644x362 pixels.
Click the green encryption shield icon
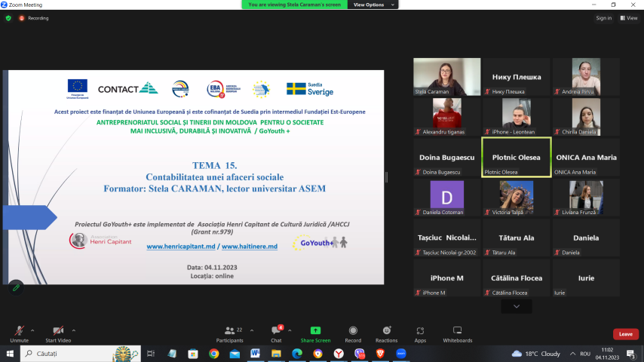tap(8, 18)
